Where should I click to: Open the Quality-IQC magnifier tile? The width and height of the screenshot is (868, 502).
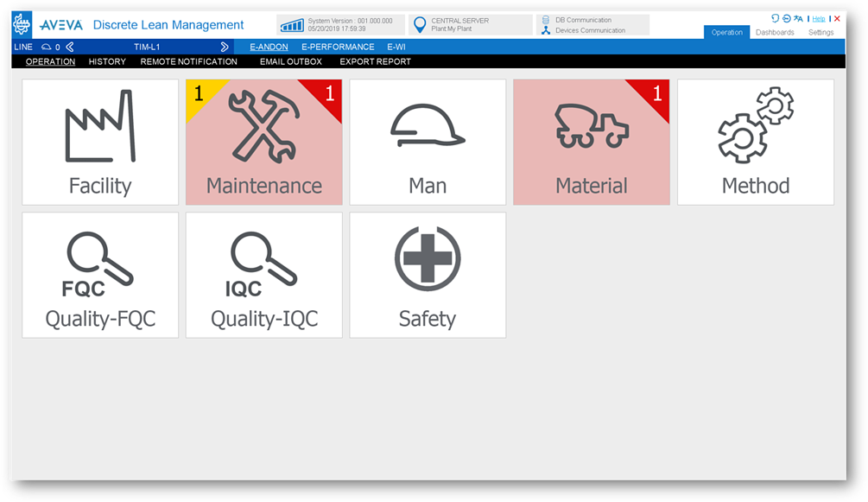(x=263, y=276)
